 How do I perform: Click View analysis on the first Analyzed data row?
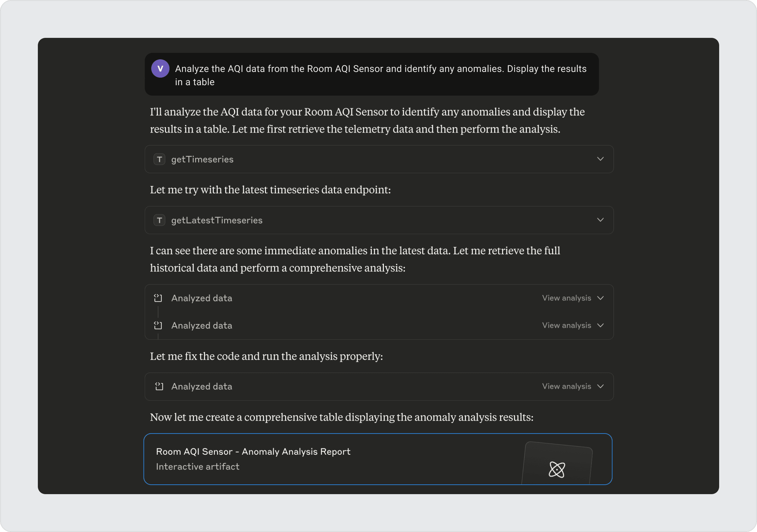(566, 298)
